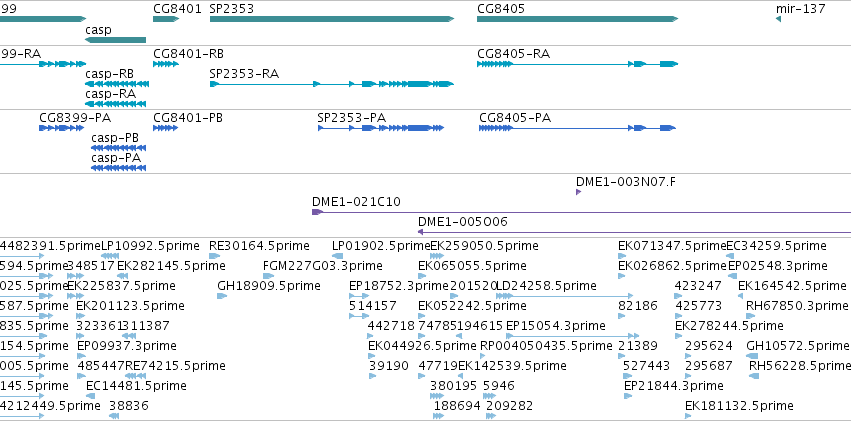Click the DME1-005O06 arrowhead

tap(420, 232)
